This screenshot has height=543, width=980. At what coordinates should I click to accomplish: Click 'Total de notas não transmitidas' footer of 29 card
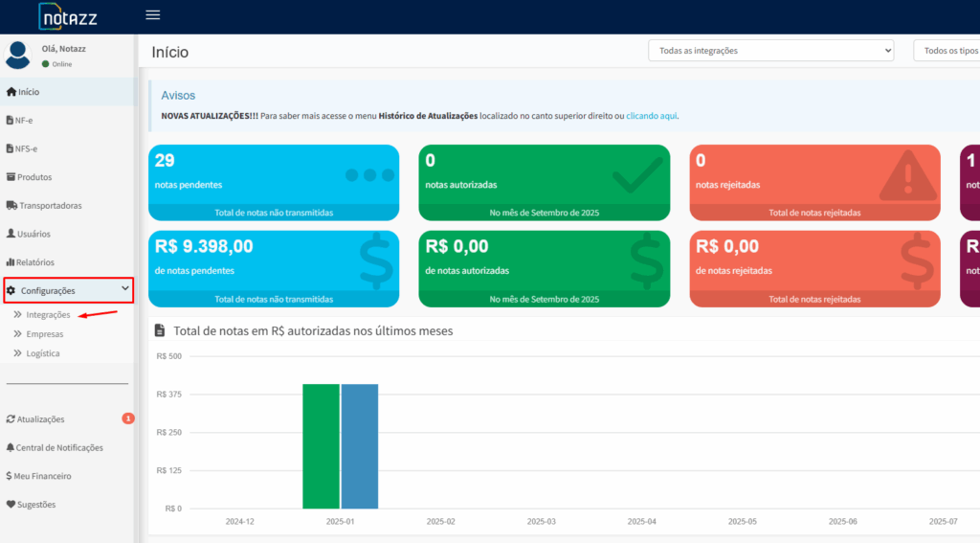tap(274, 213)
